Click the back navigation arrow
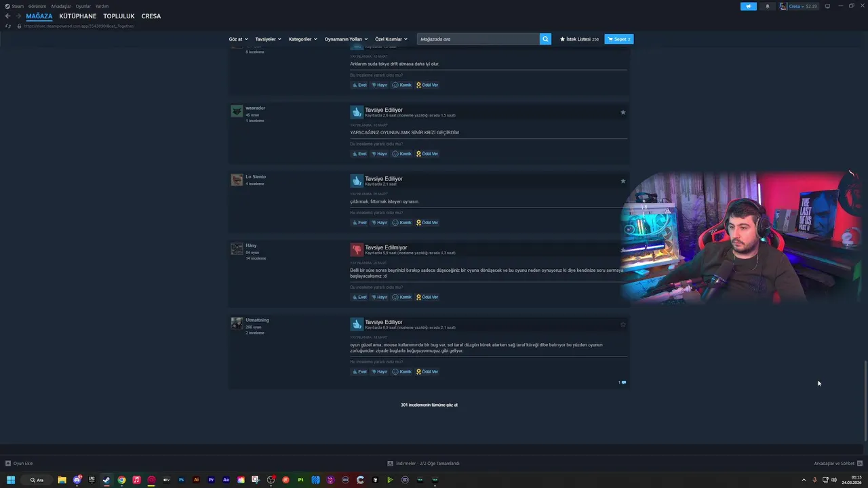The height and width of the screenshot is (488, 868). tap(7, 16)
